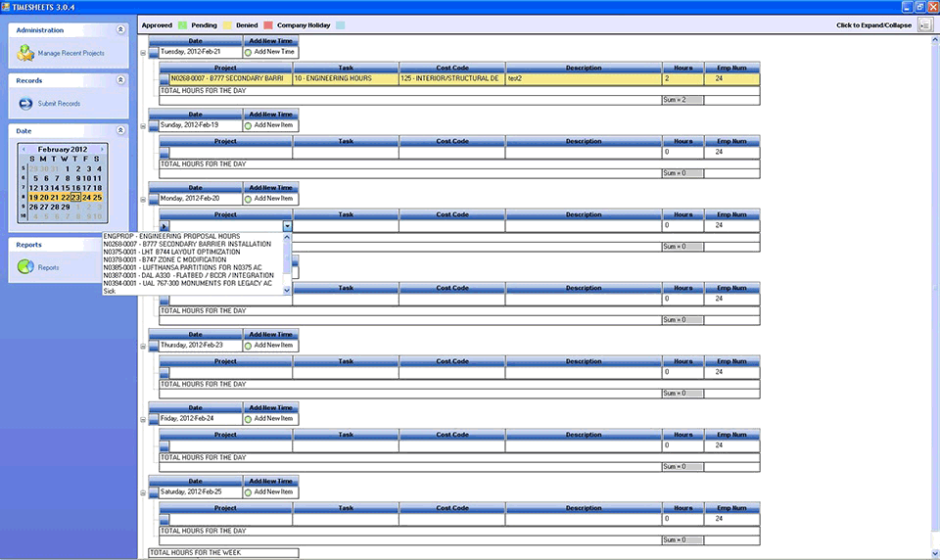The height and width of the screenshot is (560, 940).
Task: Choose N0387-0001 DAL A330 Flatbed option
Action: click(193, 275)
